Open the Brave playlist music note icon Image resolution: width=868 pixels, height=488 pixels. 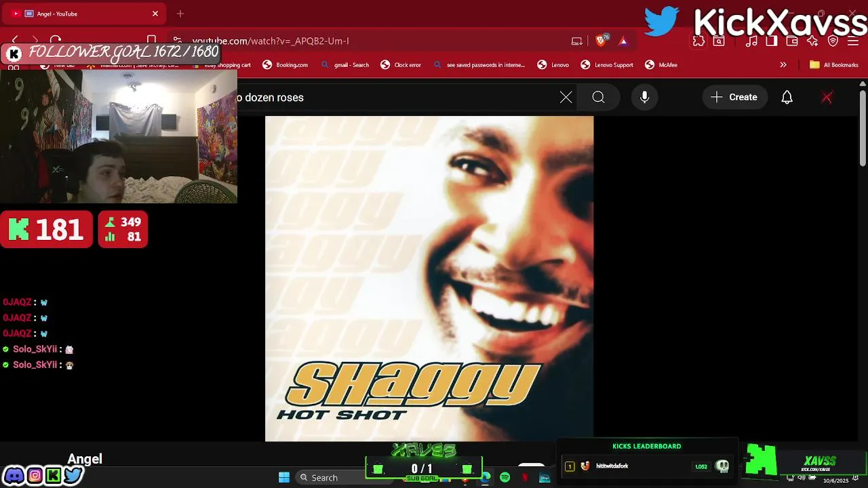coord(751,41)
